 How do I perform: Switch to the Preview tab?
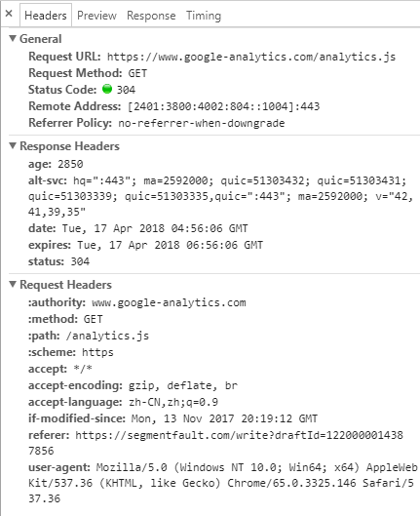click(x=96, y=16)
